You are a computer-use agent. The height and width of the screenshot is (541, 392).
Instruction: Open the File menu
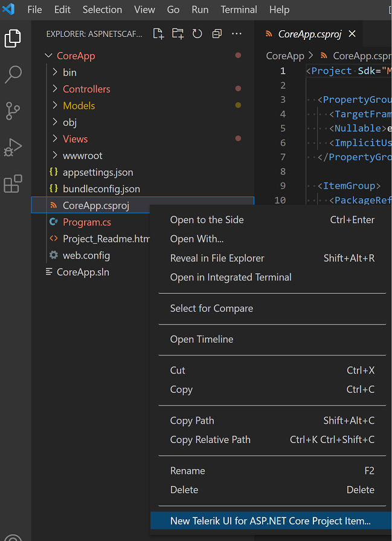click(34, 10)
